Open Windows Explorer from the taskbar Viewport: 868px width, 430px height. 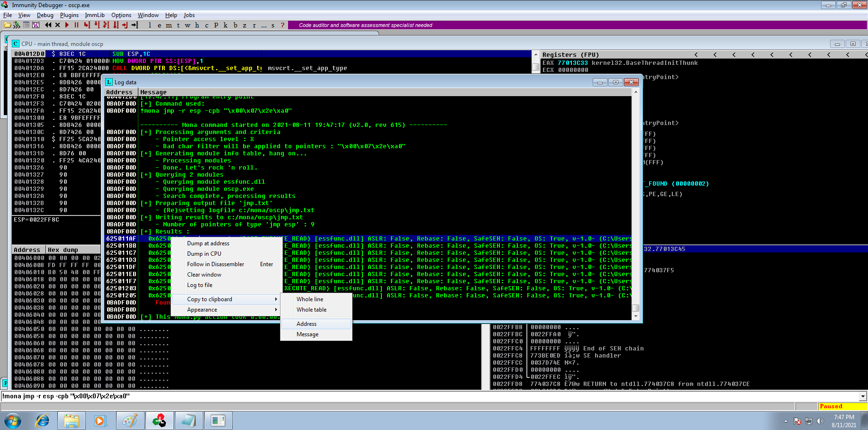tap(72, 421)
